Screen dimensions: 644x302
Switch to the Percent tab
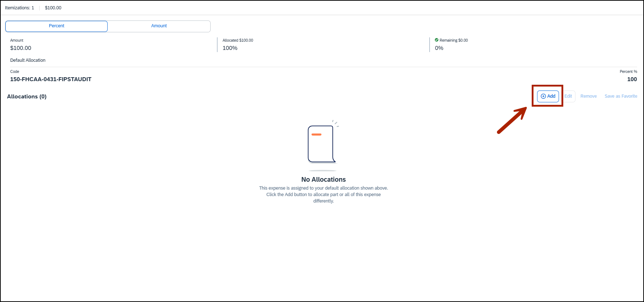[x=56, y=26]
